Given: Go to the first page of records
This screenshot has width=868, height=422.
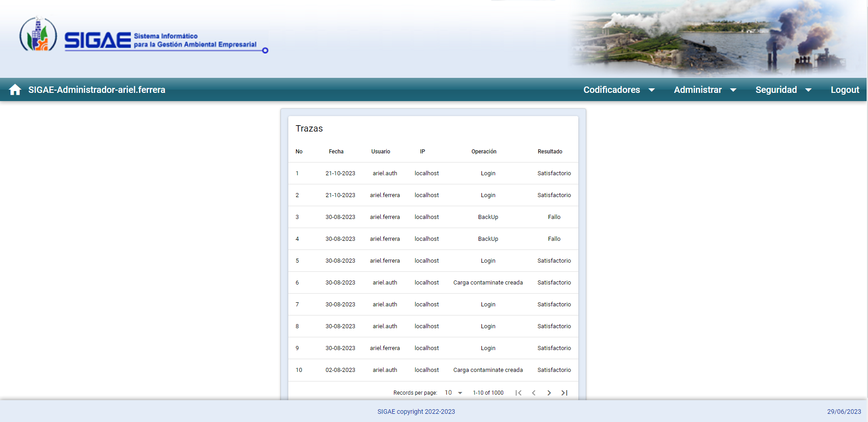Looking at the screenshot, I should [x=518, y=393].
